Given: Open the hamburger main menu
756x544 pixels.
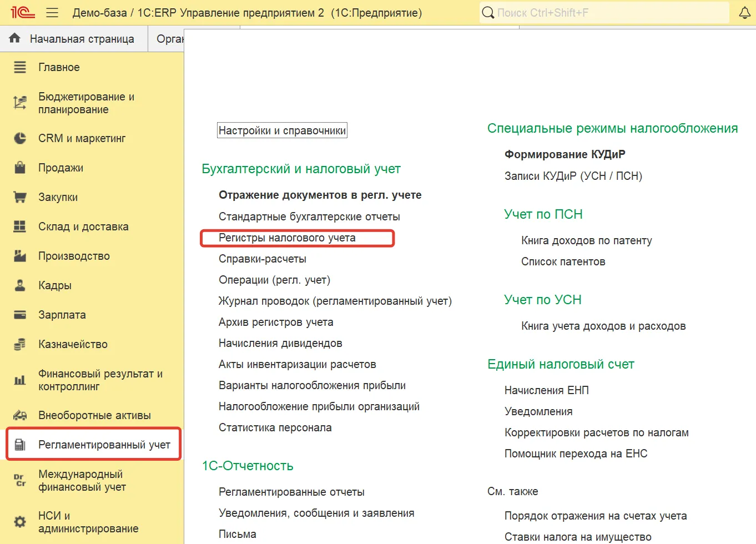Looking at the screenshot, I should click(52, 13).
